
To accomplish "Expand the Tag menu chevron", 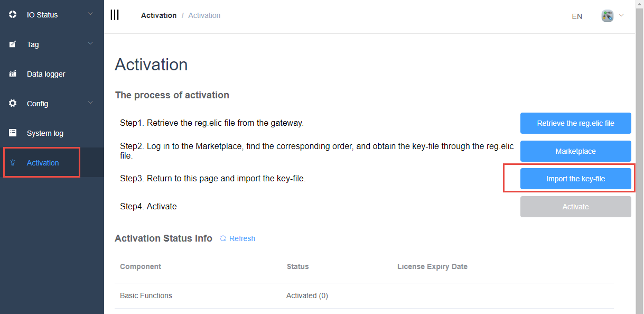I will pos(90,43).
